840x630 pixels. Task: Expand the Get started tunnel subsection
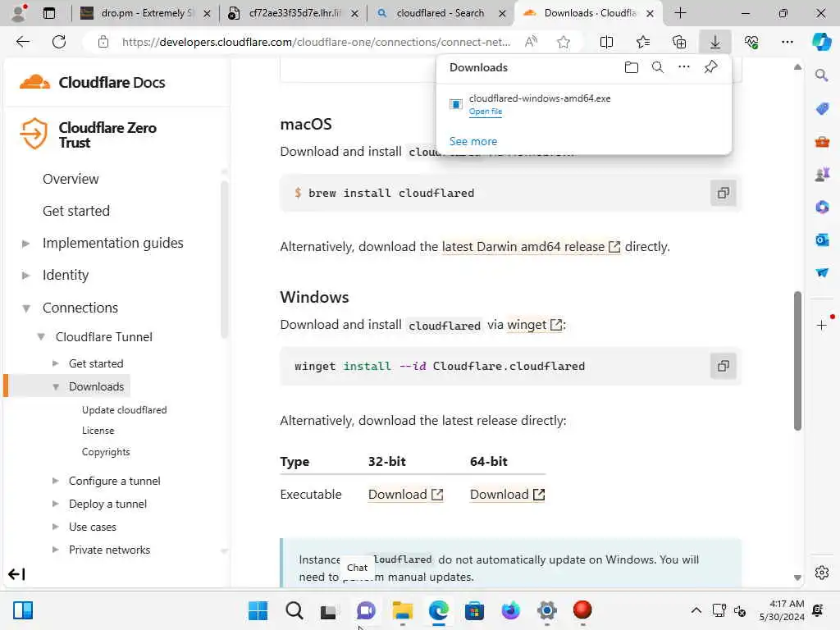(55, 363)
